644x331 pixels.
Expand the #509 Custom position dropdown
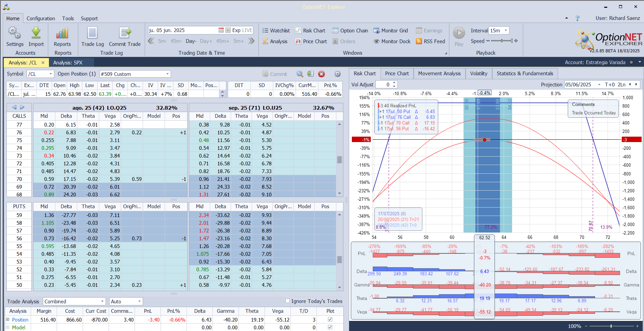(x=167, y=74)
